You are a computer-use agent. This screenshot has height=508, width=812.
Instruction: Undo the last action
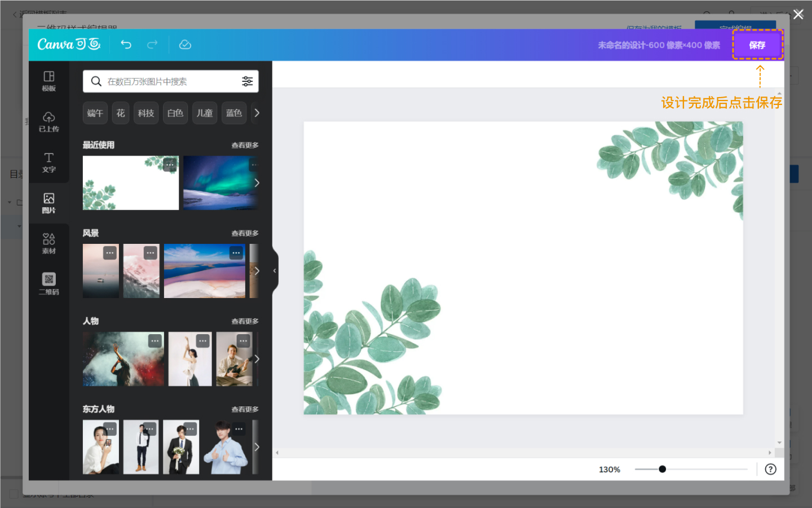pos(126,45)
